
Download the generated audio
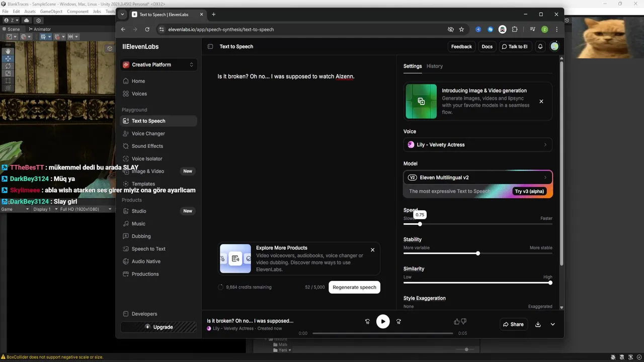(x=538, y=324)
